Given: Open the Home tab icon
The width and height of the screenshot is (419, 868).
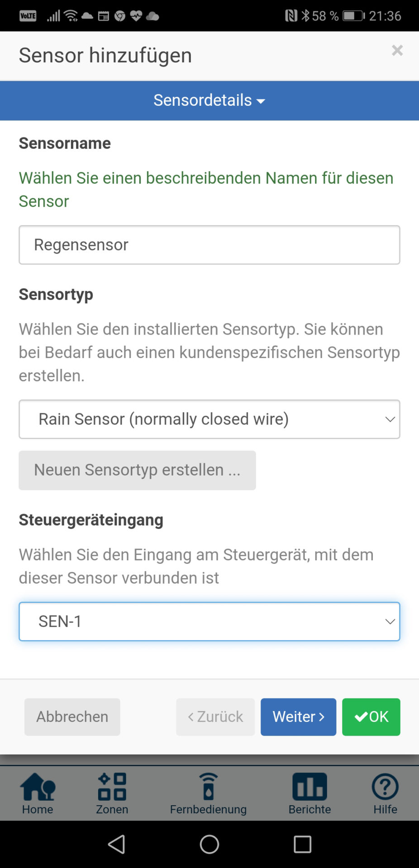Looking at the screenshot, I should pos(38,786).
